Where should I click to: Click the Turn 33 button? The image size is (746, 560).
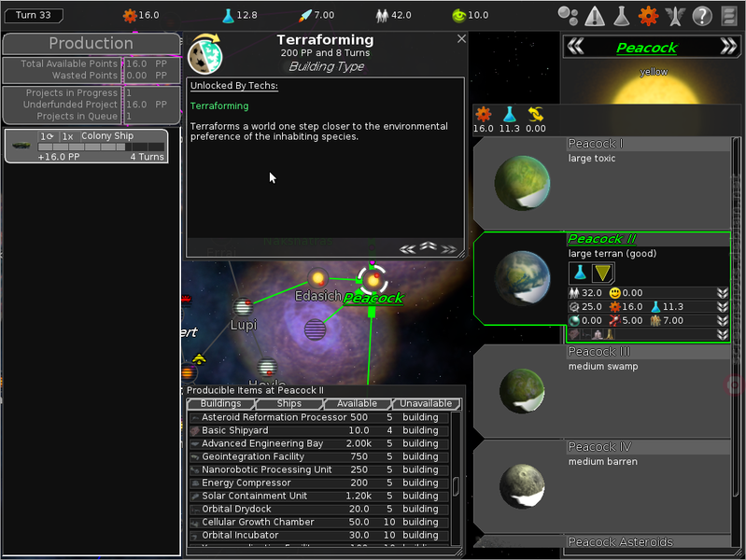click(x=34, y=15)
